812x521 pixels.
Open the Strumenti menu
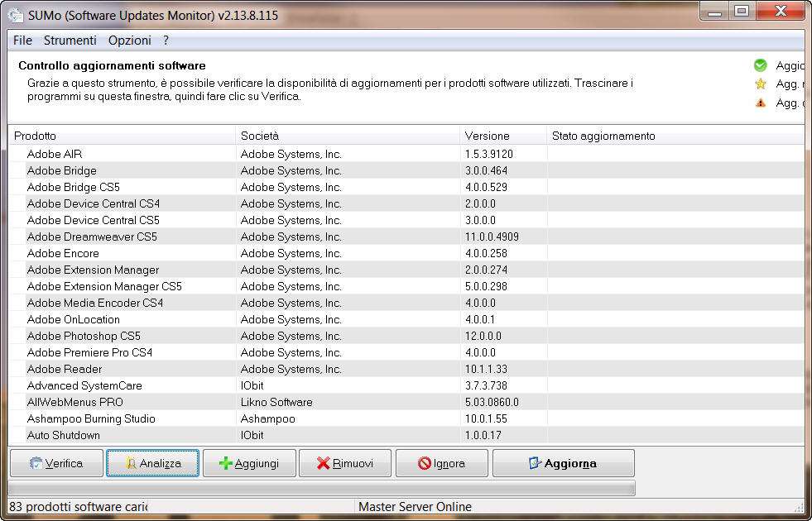(x=70, y=41)
